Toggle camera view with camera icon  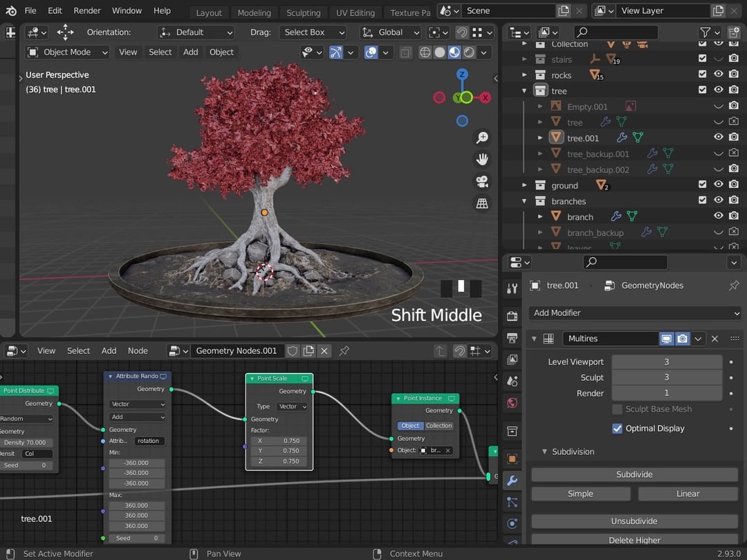coord(482,182)
